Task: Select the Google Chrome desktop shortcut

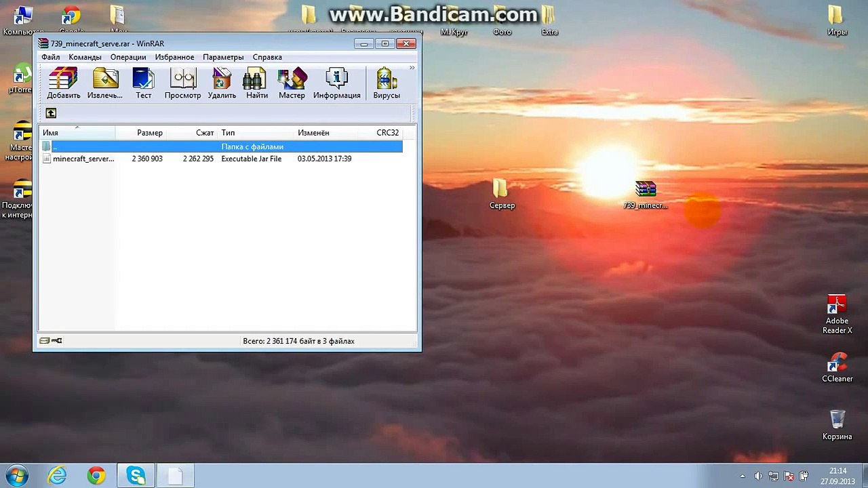Action: (x=71, y=20)
